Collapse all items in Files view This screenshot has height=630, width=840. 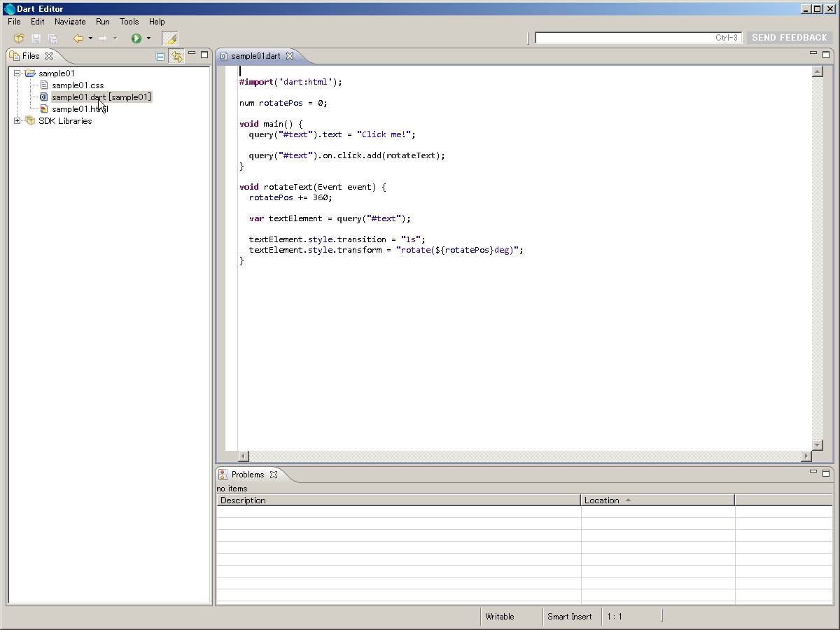[160, 56]
